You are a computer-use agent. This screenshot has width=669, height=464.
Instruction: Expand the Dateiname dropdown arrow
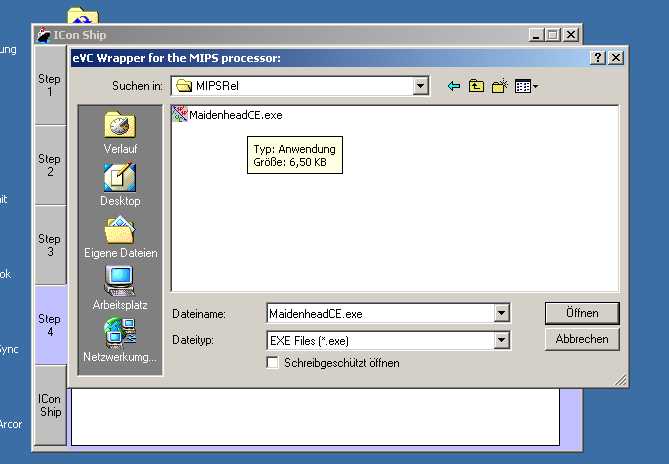pos(502,313)
